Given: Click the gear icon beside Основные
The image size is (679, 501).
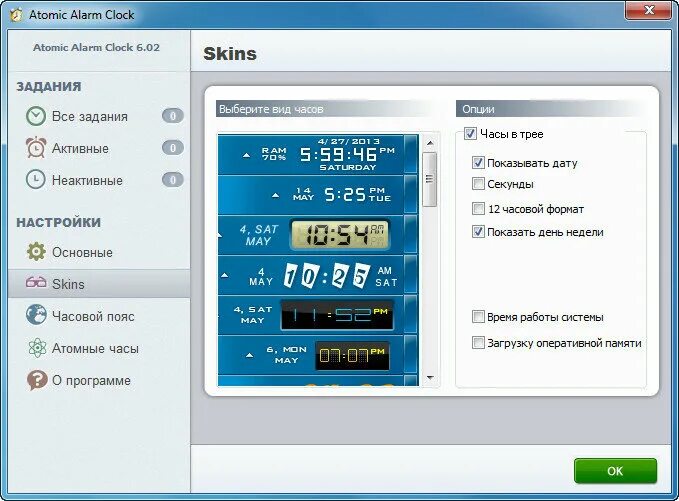Looking at the screenshot, I should pos(36,252).
